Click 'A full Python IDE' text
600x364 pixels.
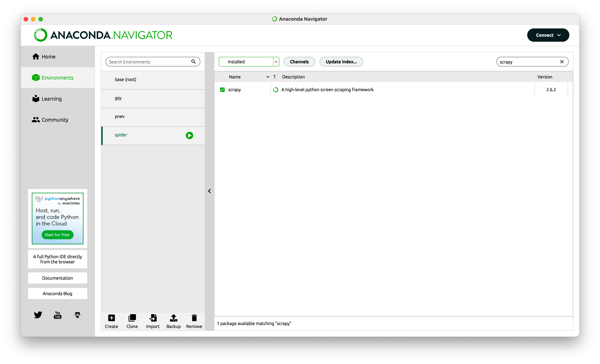(57, 259)
